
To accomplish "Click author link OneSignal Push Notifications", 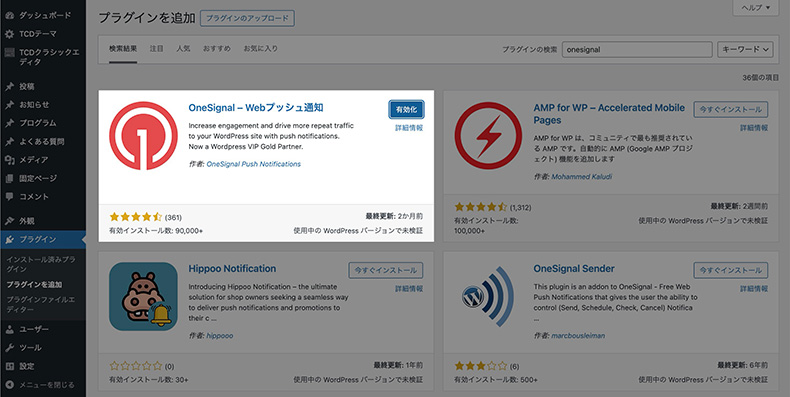I will click(253, 164).
